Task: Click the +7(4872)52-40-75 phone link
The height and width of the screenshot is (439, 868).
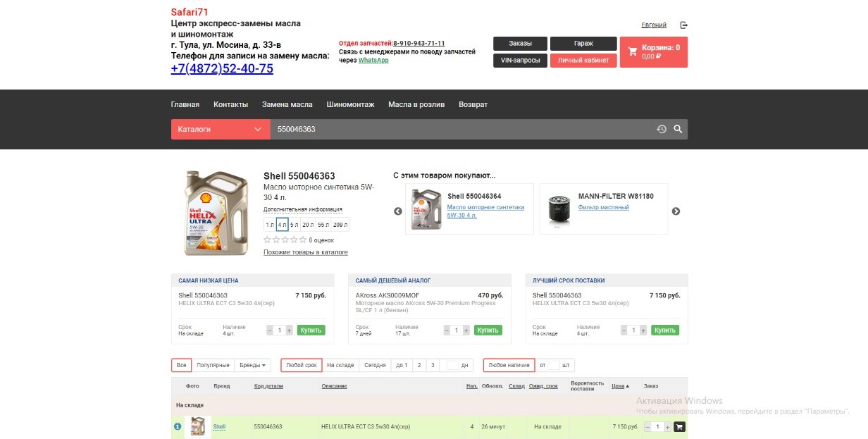Action: [x=222, y=68]
